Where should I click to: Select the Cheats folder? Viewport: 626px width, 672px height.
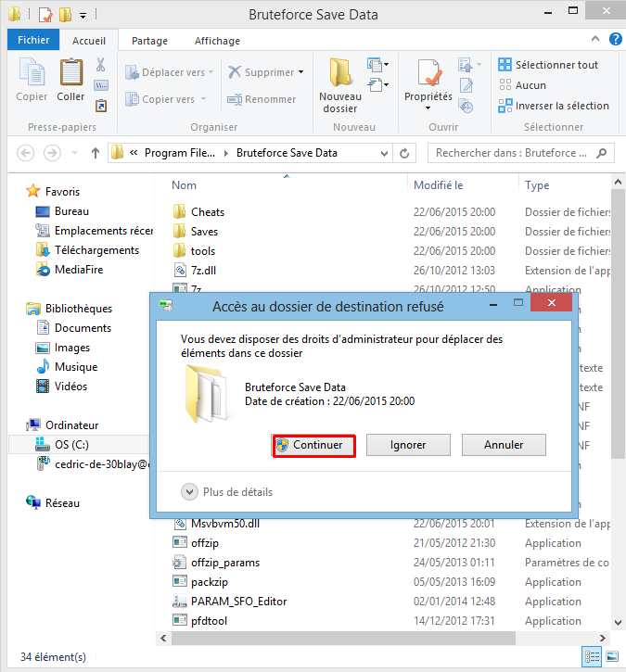pos(208,211)
